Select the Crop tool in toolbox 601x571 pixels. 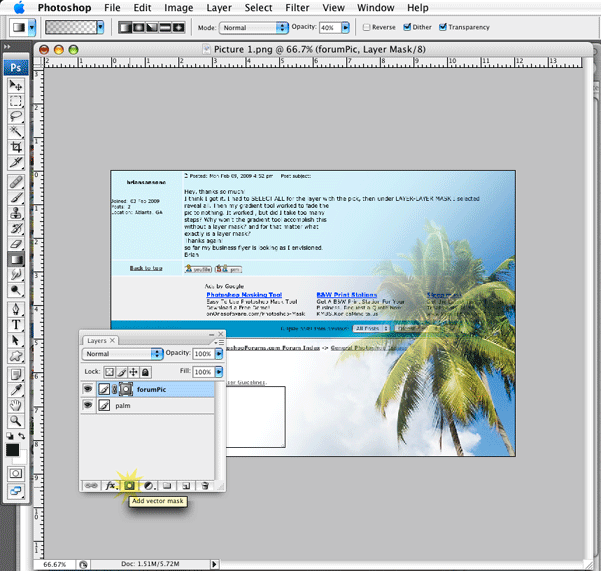click(x=17, y=146)
